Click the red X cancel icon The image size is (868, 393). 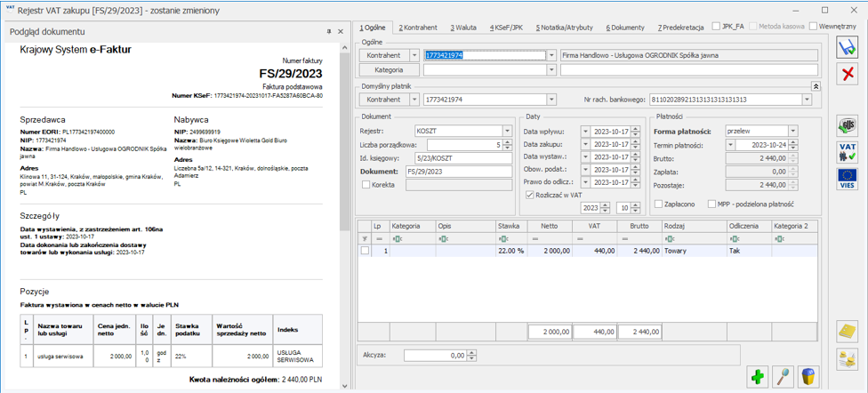pyautogui.click(x=847, y=75)
